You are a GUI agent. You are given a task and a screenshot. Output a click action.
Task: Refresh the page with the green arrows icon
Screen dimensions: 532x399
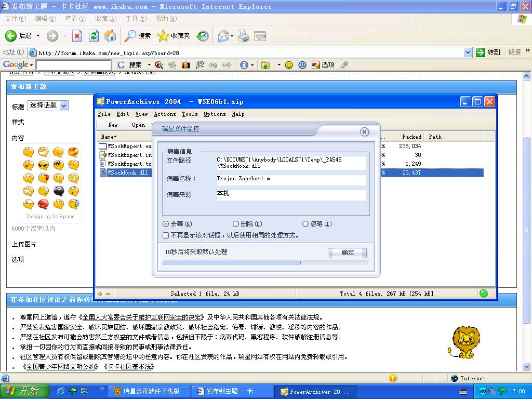coord(94,36)
